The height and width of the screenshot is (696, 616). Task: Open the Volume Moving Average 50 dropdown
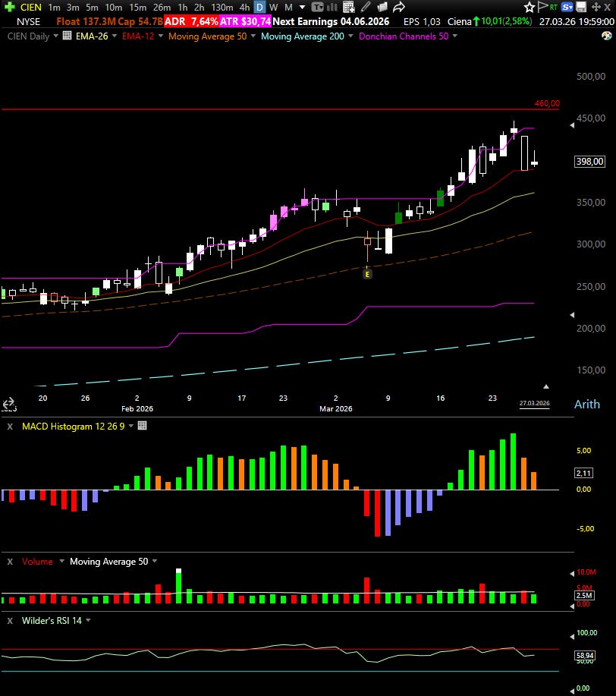click(155, 561)
